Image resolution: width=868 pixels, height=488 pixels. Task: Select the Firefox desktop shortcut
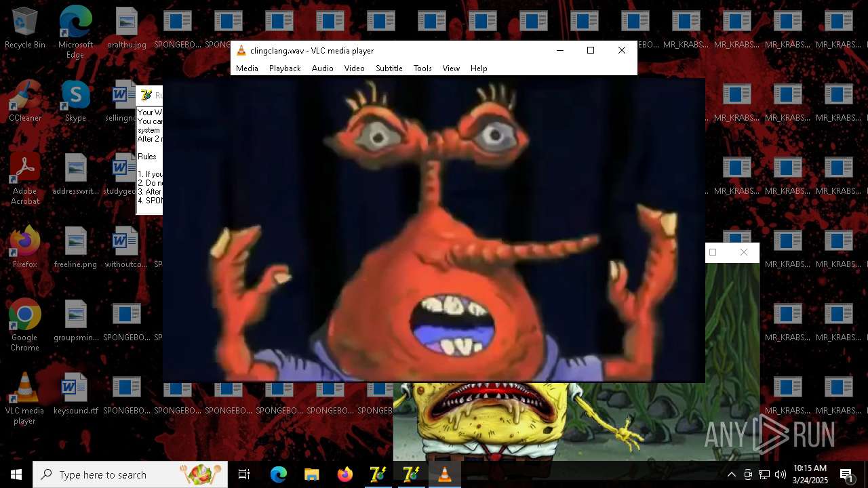click(x=25, y=248)
